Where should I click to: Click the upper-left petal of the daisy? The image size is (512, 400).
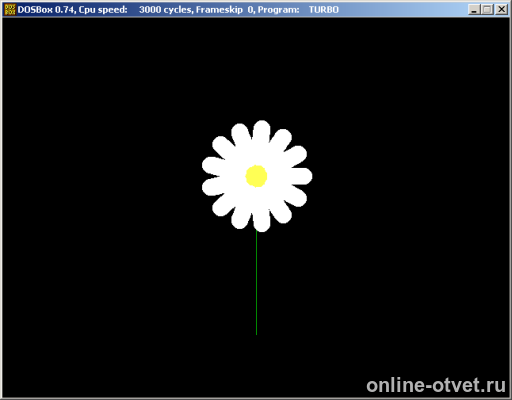coord(224,148)
